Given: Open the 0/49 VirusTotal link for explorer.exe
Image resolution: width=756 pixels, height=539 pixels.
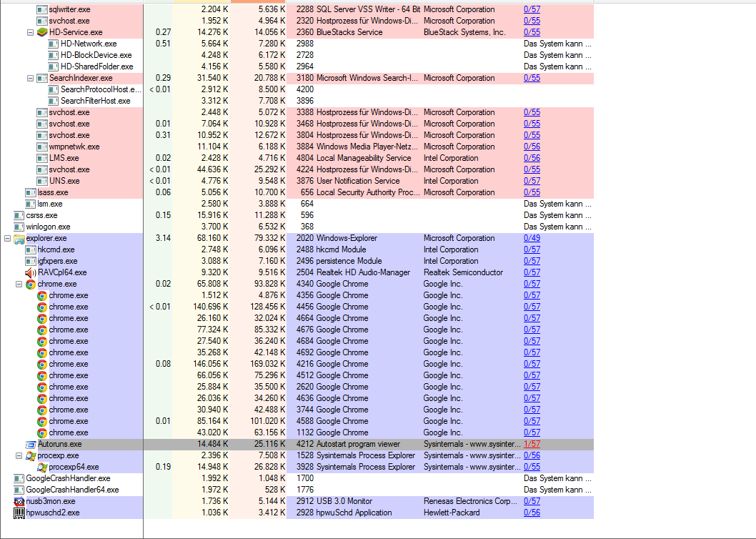Looking at the screenshot, I should [x=532, y=238].
